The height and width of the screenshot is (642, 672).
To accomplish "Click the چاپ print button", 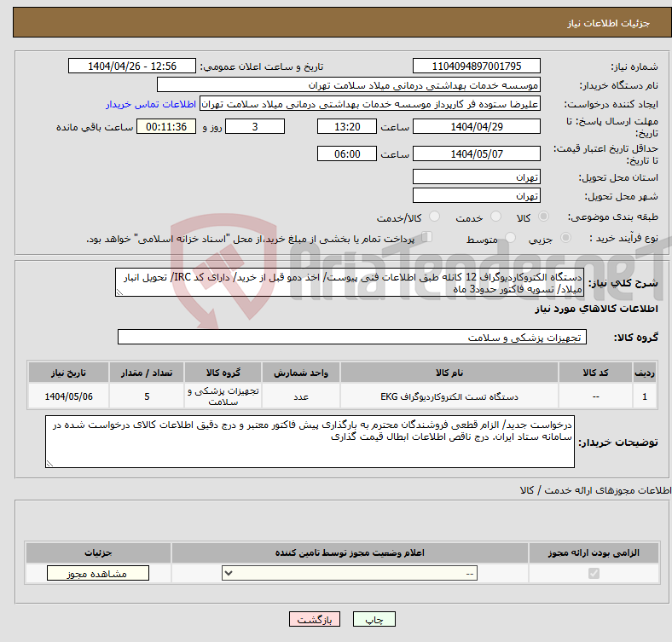I will (374, 619).
